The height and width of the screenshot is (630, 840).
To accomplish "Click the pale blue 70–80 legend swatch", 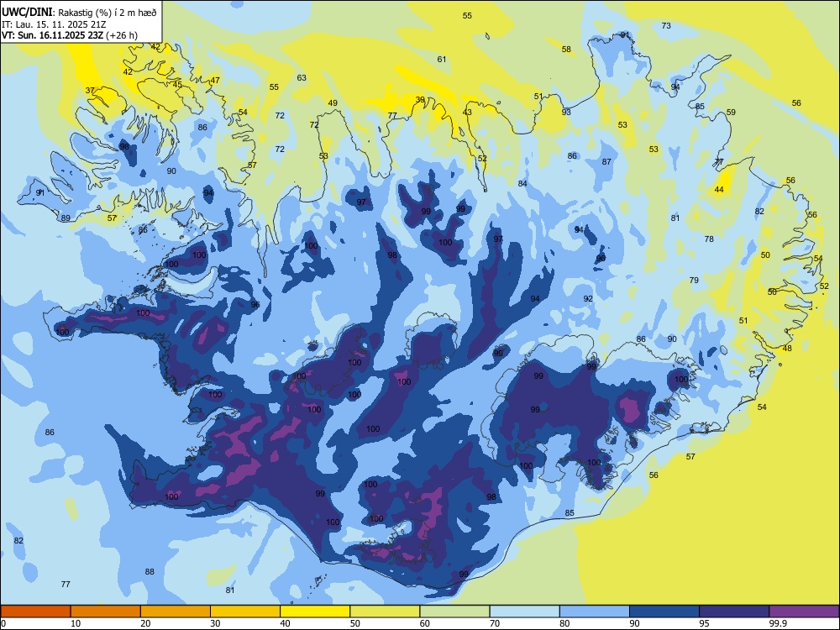I will coord(524,612).
